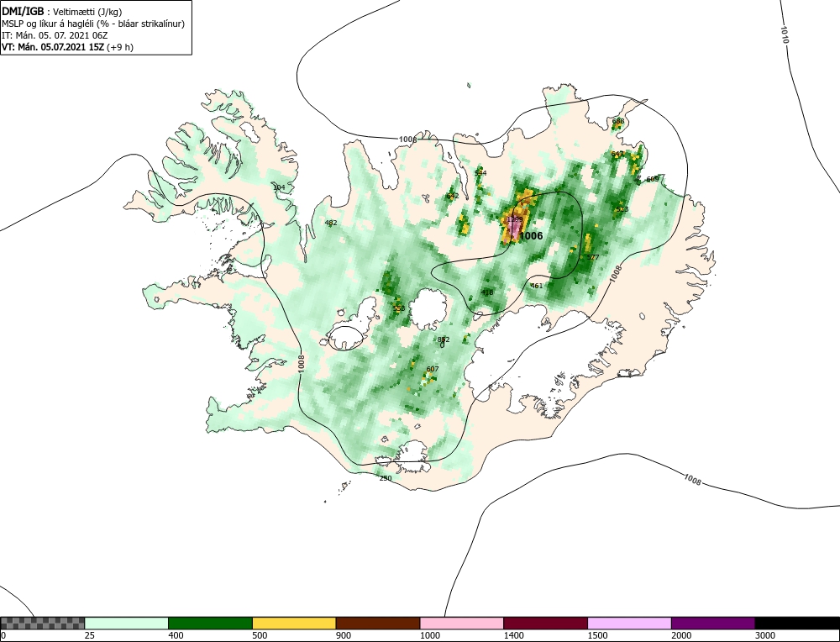Image resolution: width=840 pixels, height=642 pixels.
Task: Click the legend tick label "400"
Action: [176, 635]
